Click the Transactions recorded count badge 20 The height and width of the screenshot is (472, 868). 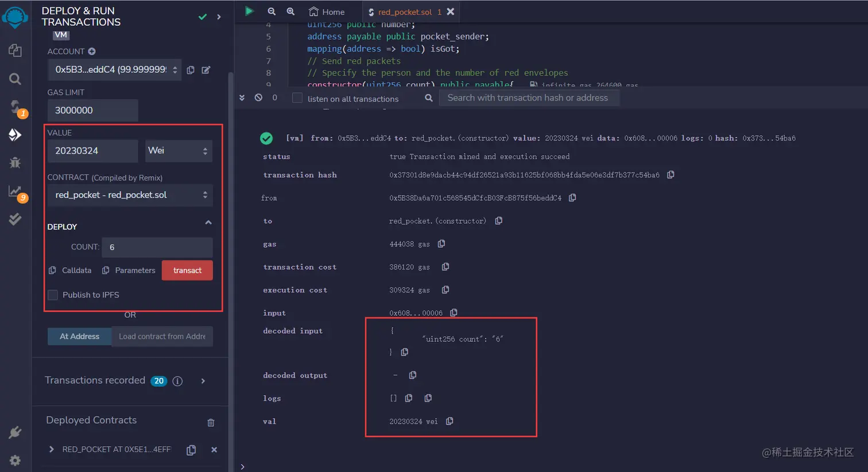[159, 381]
